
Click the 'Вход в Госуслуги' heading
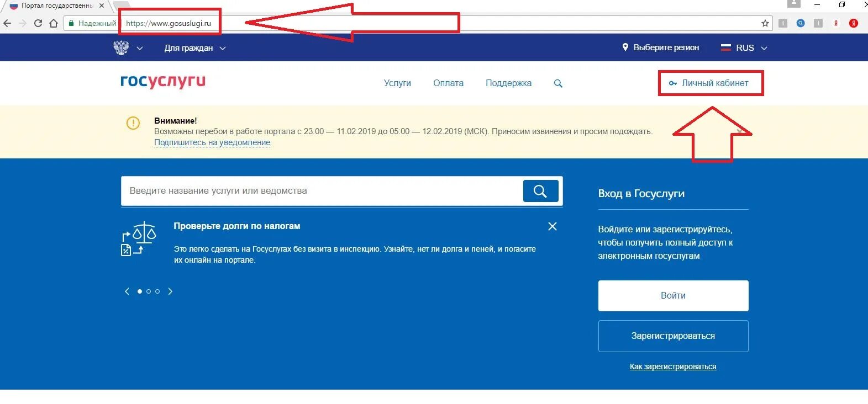pyautogui.click(x=641, y=194)
